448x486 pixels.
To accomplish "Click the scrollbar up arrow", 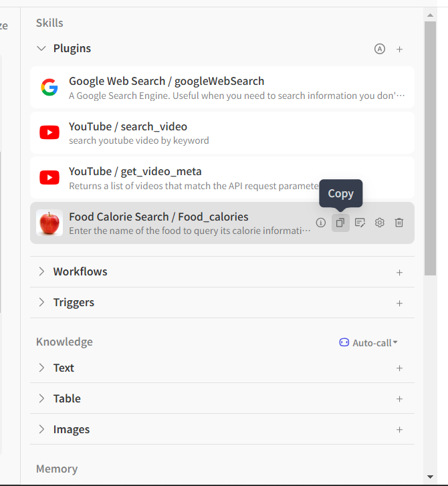I will [431, 15].
